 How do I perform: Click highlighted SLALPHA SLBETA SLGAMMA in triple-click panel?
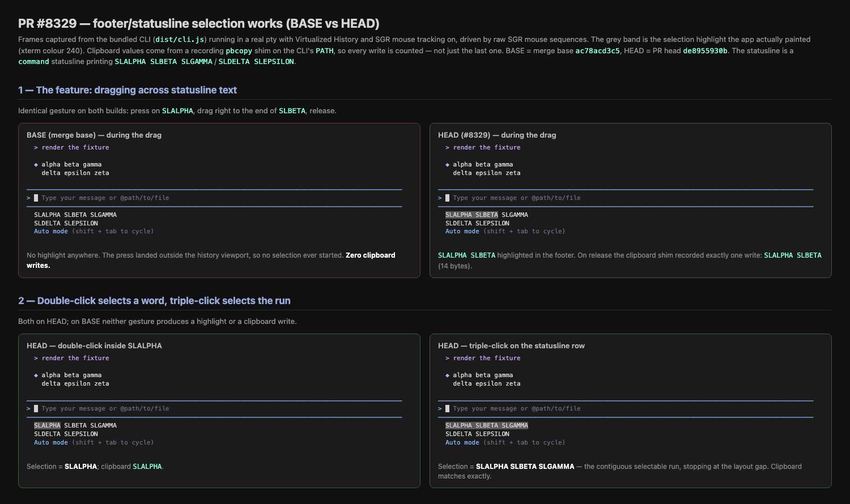(487, 426)
